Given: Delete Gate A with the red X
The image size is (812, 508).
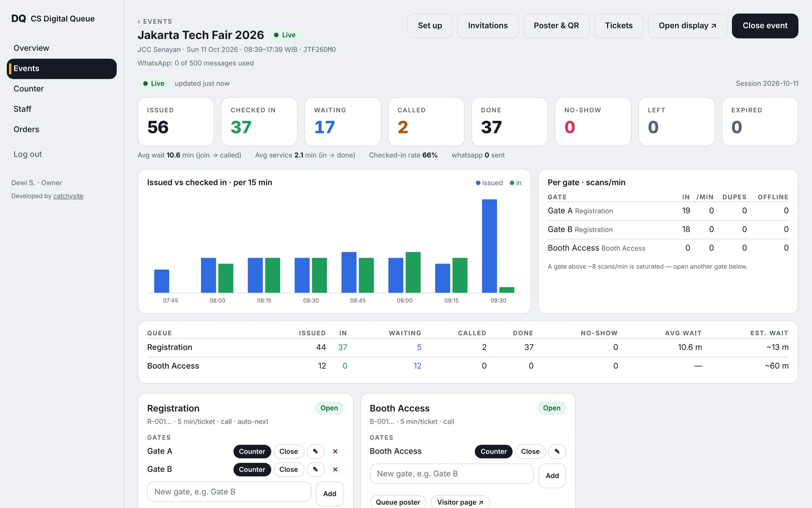Looking at the screenshot, I should [335, 452].
